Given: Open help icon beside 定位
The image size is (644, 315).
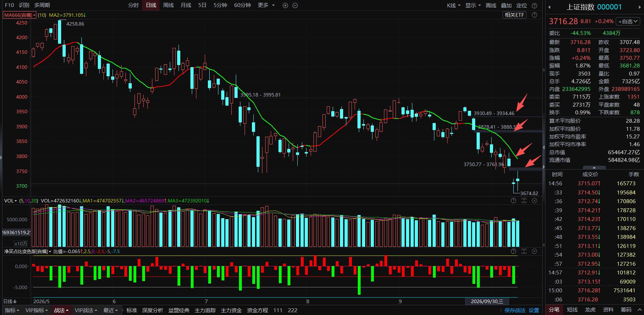Looking at the screenshot, I should click(x=534, y=6).
